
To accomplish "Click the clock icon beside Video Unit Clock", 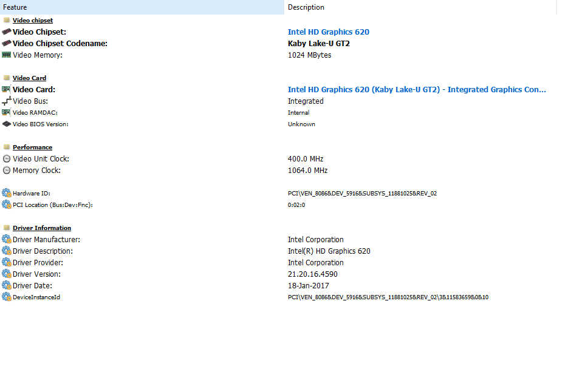I will (6, 159).
